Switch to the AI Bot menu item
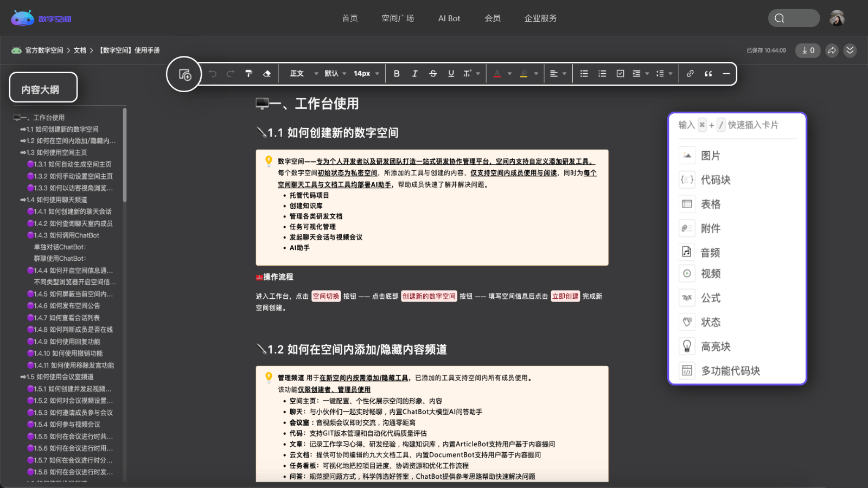 click(449, 18)
